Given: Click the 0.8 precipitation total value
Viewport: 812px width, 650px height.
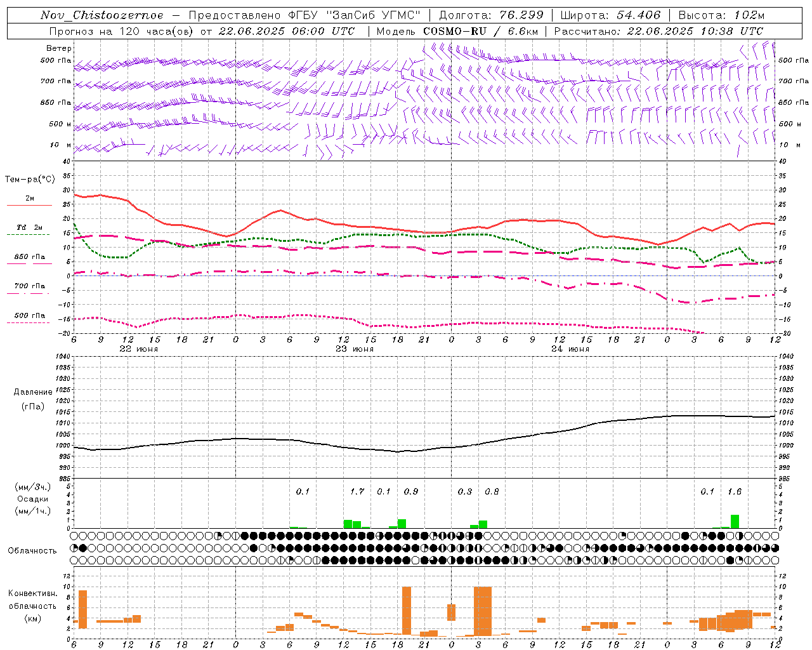Looking at the screenshot, I should [492, 491].
